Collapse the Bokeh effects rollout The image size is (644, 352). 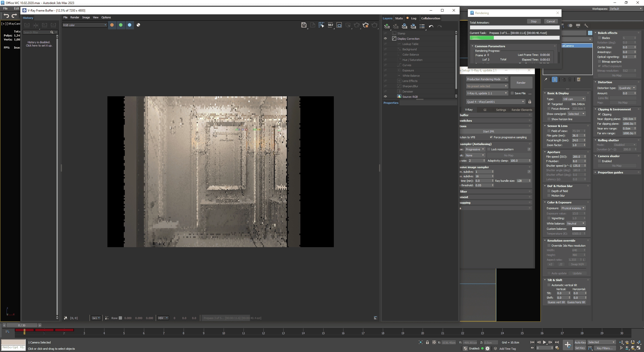click(607, 33)
